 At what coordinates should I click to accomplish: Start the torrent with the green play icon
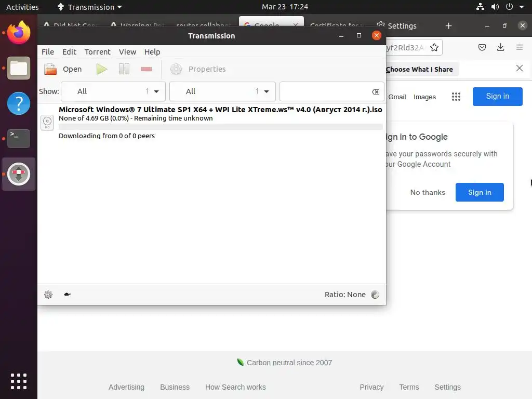(102, 69)
